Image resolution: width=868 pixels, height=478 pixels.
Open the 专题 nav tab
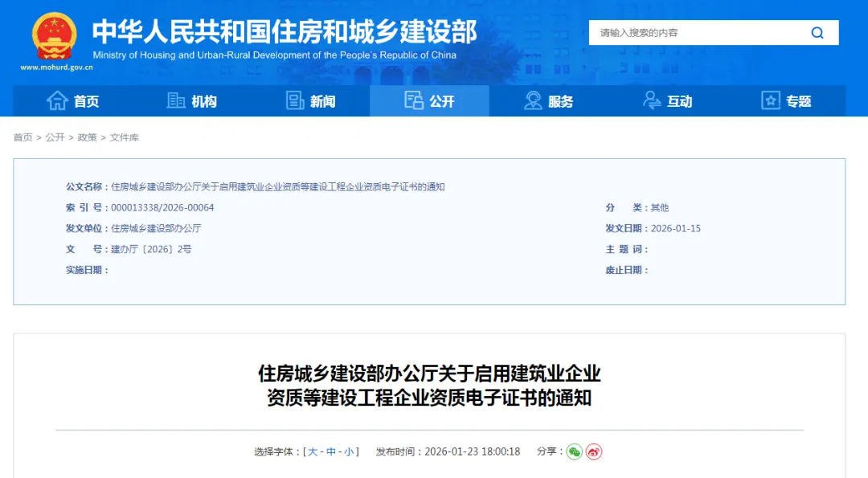(x=787, y=101)
